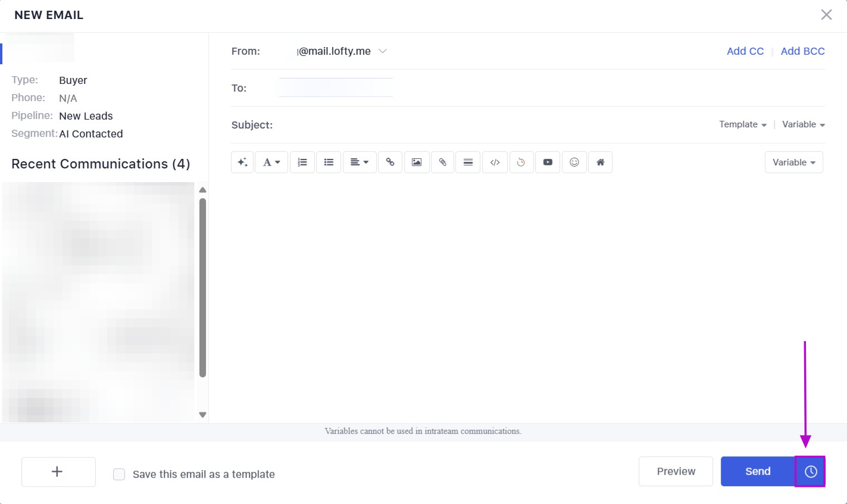Open the emoji picker

(574, 162)
